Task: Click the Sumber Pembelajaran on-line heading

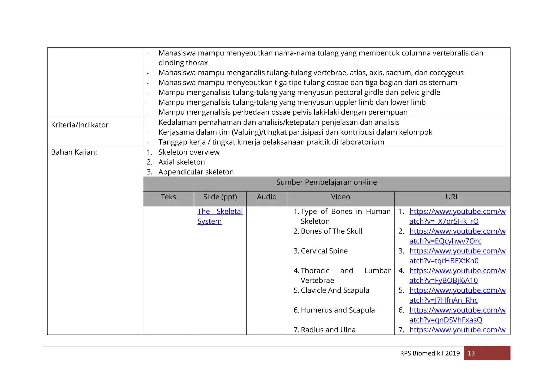Action: 326,182
